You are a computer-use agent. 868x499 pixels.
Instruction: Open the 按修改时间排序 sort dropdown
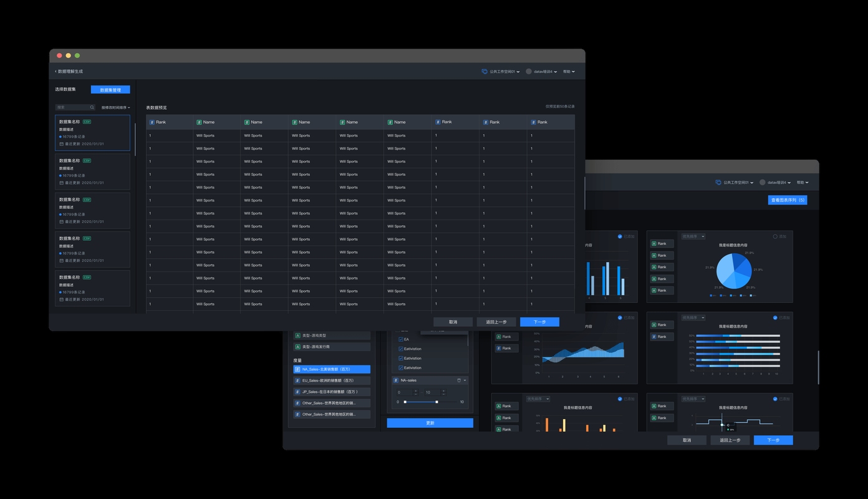115,107
